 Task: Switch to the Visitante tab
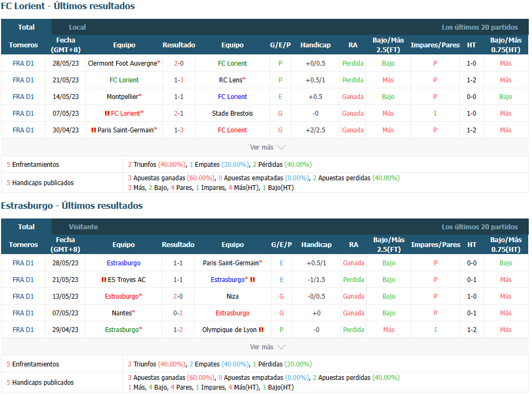[83, 227]
